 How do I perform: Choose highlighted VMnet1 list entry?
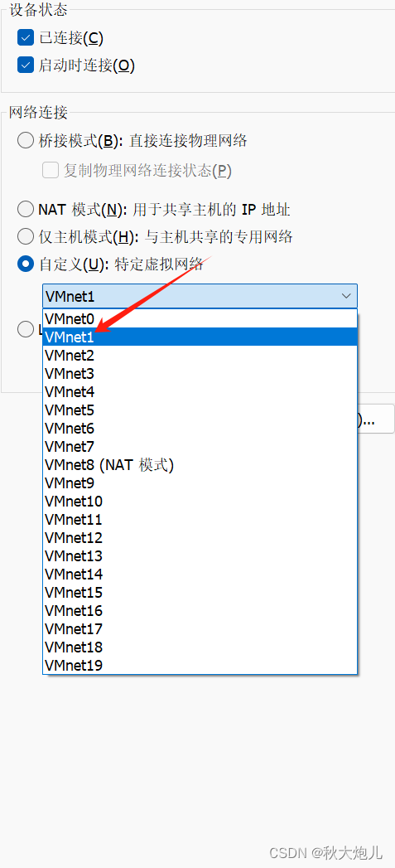(x=200, y=337)
